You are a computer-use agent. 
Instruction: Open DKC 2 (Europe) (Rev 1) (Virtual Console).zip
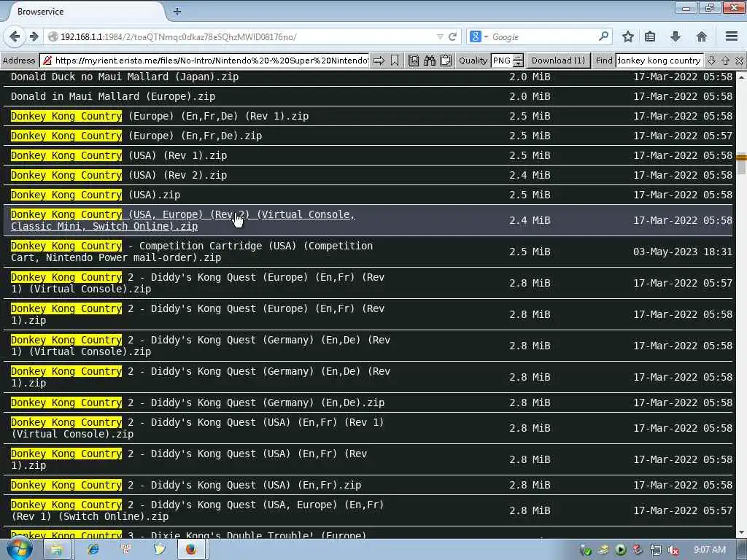pos(197,283)
